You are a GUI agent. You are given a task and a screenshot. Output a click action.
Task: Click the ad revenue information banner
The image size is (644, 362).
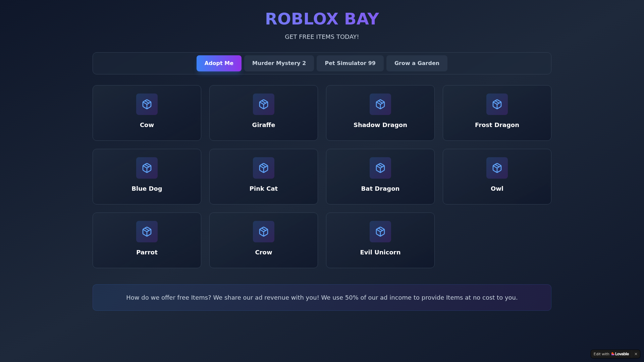point(322,298)
